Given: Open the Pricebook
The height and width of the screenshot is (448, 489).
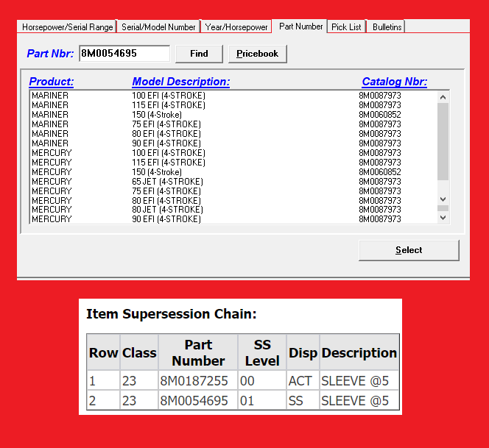Looking at the screenshot, I should (x=257, y=54).
